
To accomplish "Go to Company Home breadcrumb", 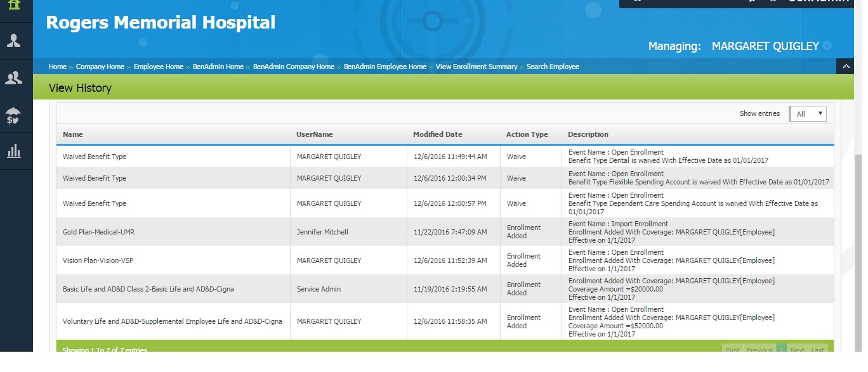I will [100, 67].
